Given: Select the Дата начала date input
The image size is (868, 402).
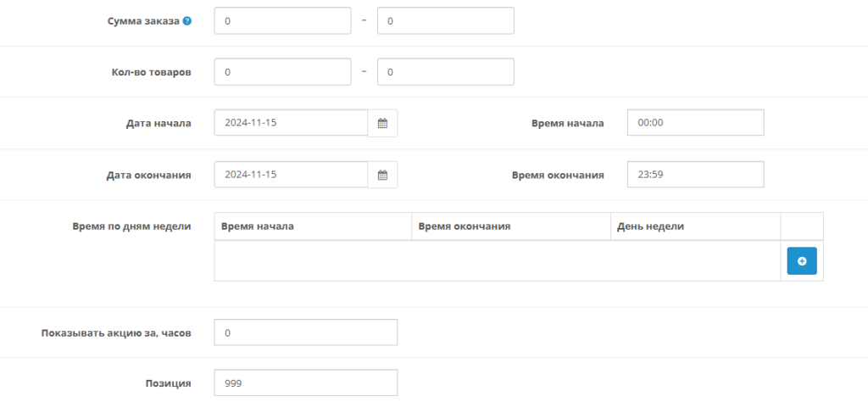Looking at the screenshot, I should tap(291, 123).
